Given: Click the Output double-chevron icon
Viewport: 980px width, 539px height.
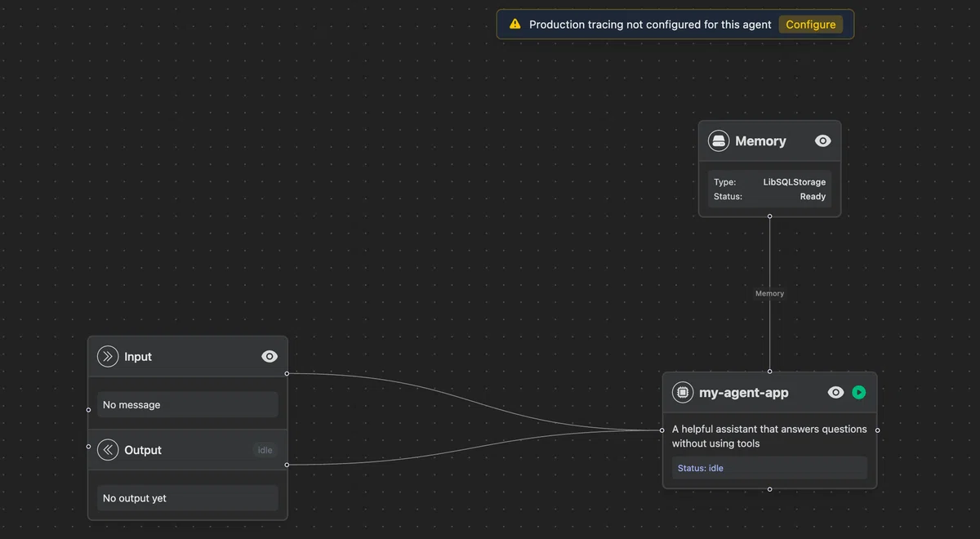Looking at the screenshot, I should point(108,450).
